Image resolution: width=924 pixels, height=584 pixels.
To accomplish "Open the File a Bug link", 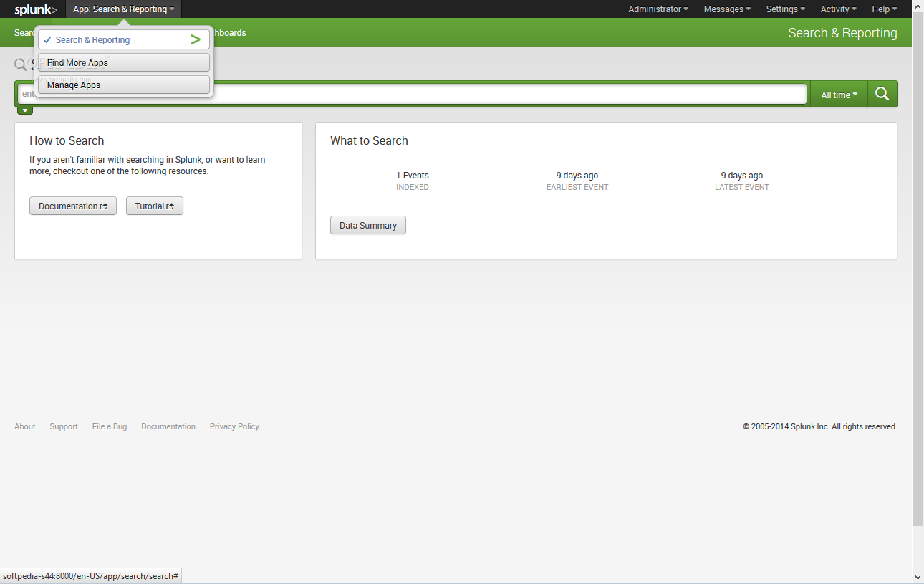I will (x=110, y=426).
